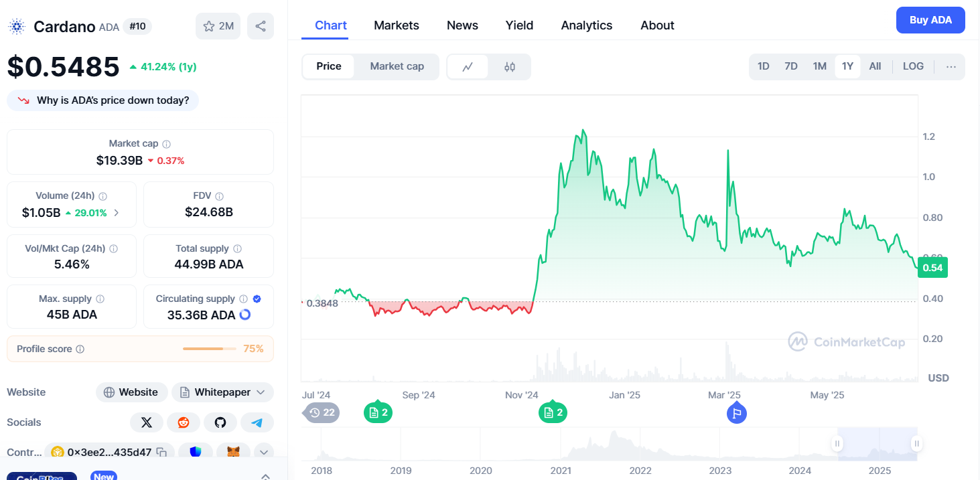Screen dimensions: 980x480
Task: Open Cardano's Reddit social link
Action: click(x=184, y=422)
